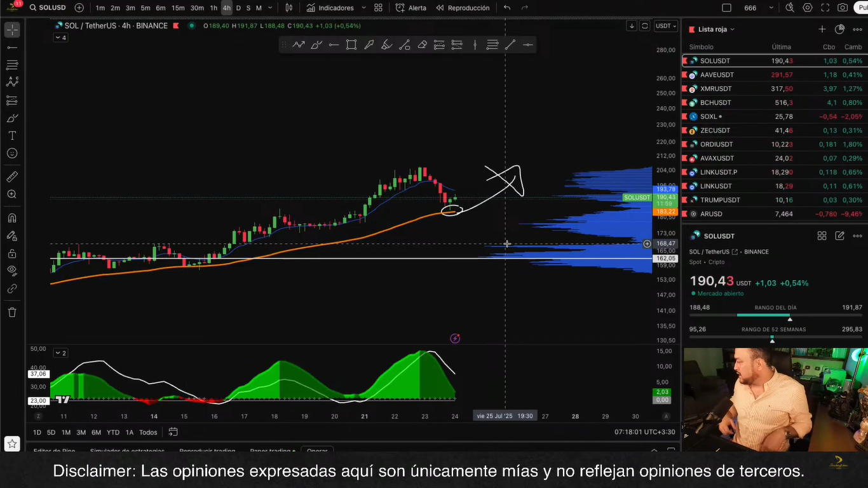Select AAVEUSDT row in watchlist
Screen dimensions: 868x488
click(x=773, y=75)
